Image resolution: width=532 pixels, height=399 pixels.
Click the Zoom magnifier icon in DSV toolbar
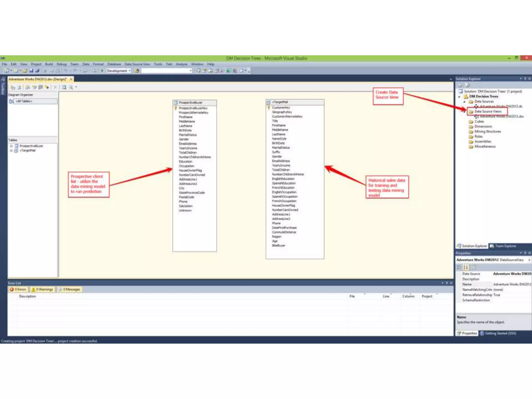[71, 87]
